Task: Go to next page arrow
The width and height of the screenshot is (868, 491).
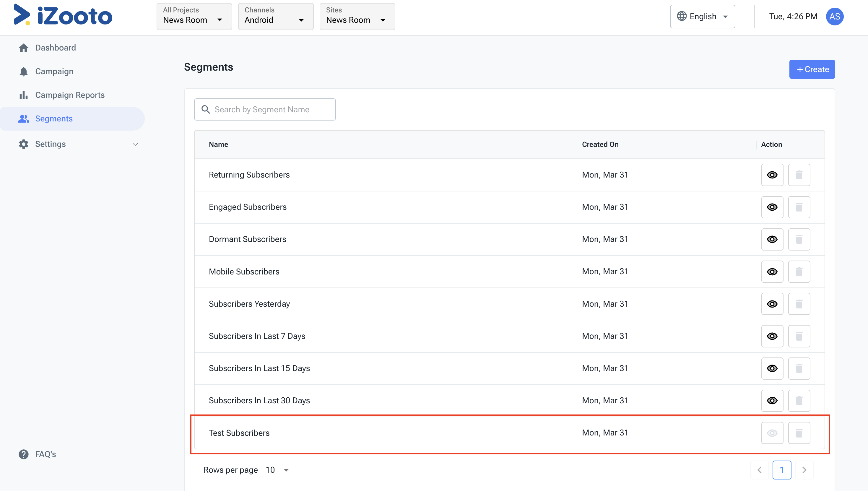Action: pyautogui.click(x=804, y=470)
